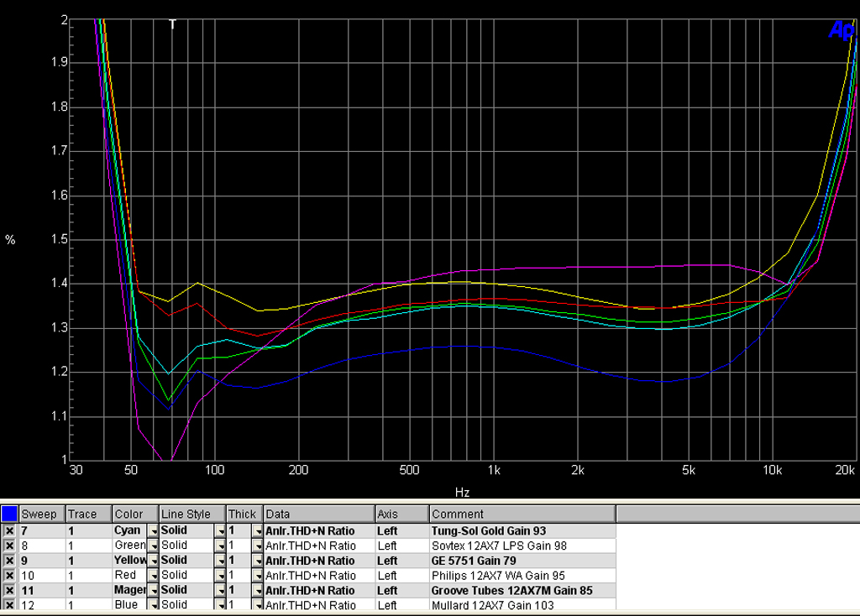The image size is (860, 616).
Task: Open Thick dropdown for sweep 7
Action: 258,531
